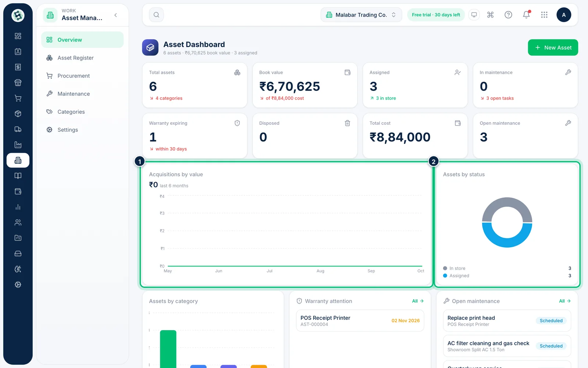Select the highlighted building asset icon in the rail
588x368 pixels.
(18, 160)
